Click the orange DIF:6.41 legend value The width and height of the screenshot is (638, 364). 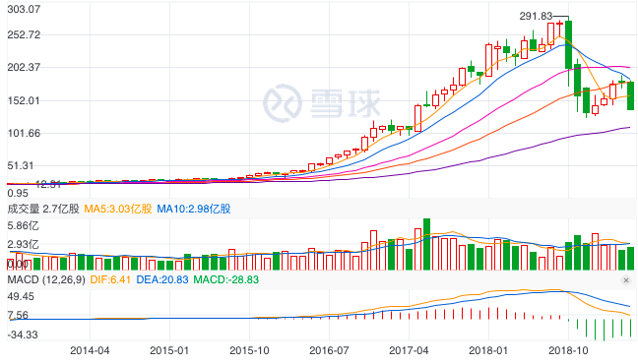[110, 279]
